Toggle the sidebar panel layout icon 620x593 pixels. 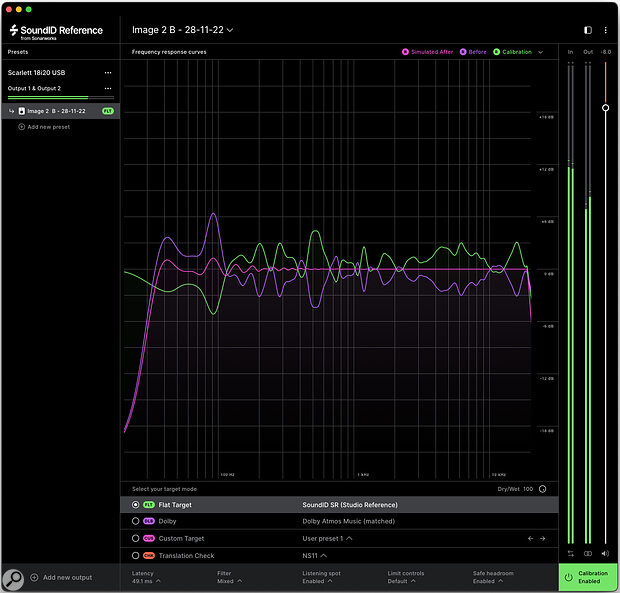pyautogui.click(x=588, y=30)
